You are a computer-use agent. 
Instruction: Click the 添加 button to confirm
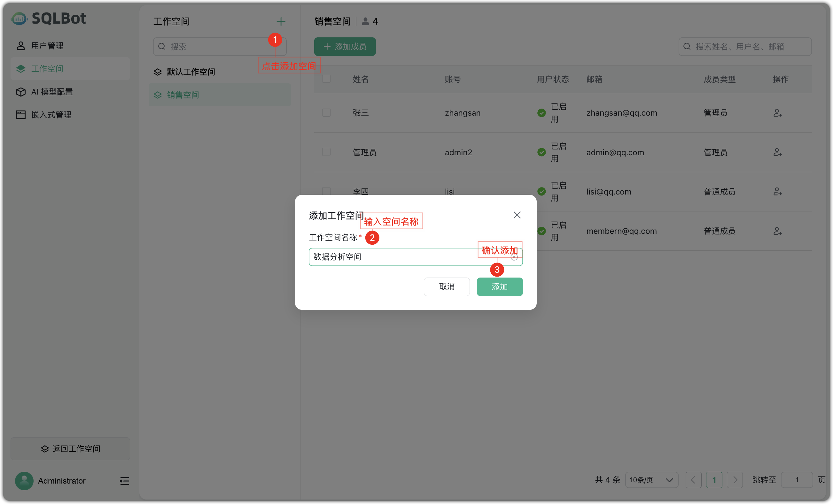click(500, 286)
